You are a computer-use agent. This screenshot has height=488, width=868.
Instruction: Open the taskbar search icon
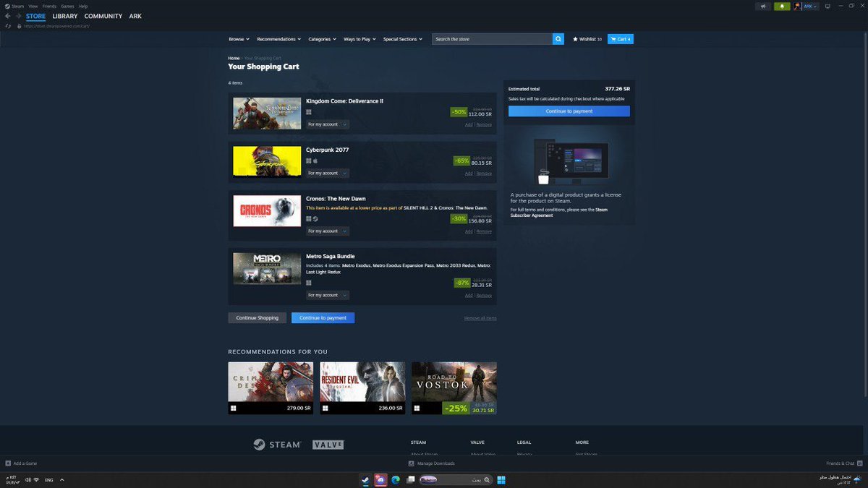(x=488, y=479)
